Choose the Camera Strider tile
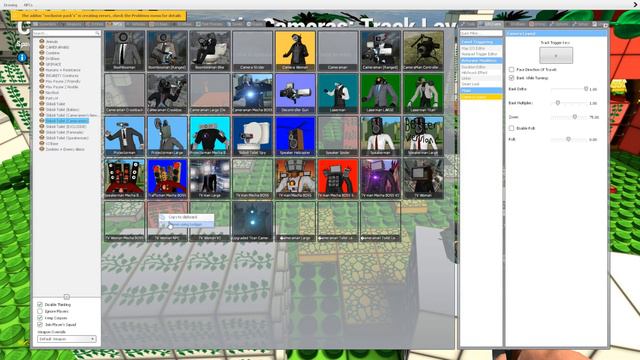 tap(252, 50)
